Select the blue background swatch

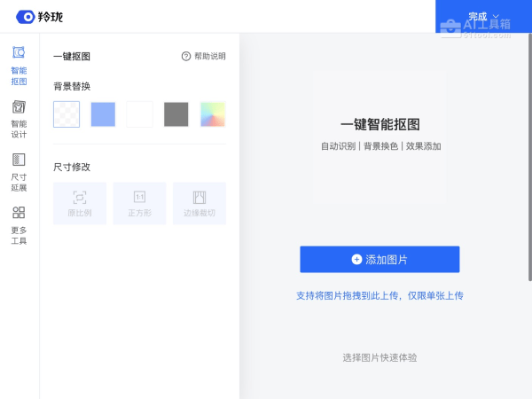[103, 114]
